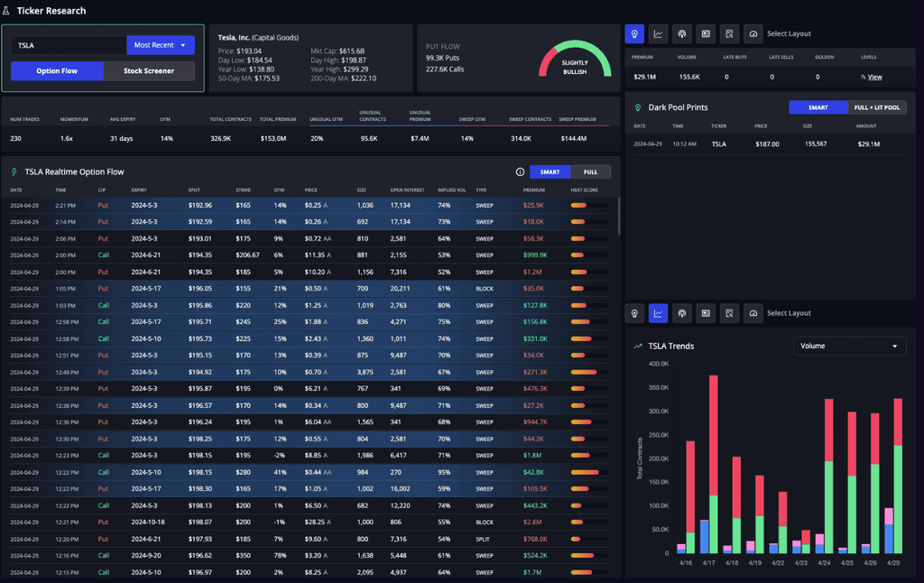The image size is (924, 583).
Task: Click the option flow table scrollbar
Action: click(x=619, y=217)
